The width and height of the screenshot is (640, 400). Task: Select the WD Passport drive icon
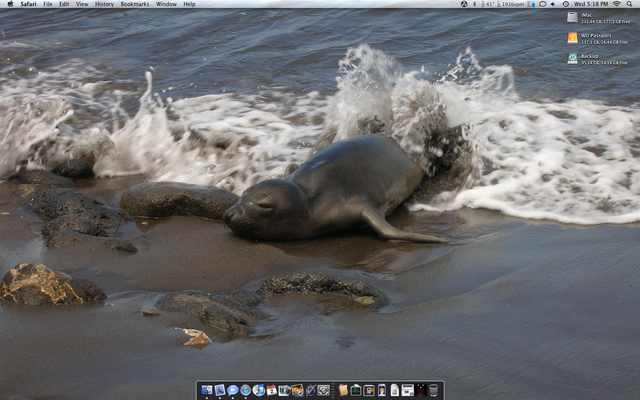(573, 38)
